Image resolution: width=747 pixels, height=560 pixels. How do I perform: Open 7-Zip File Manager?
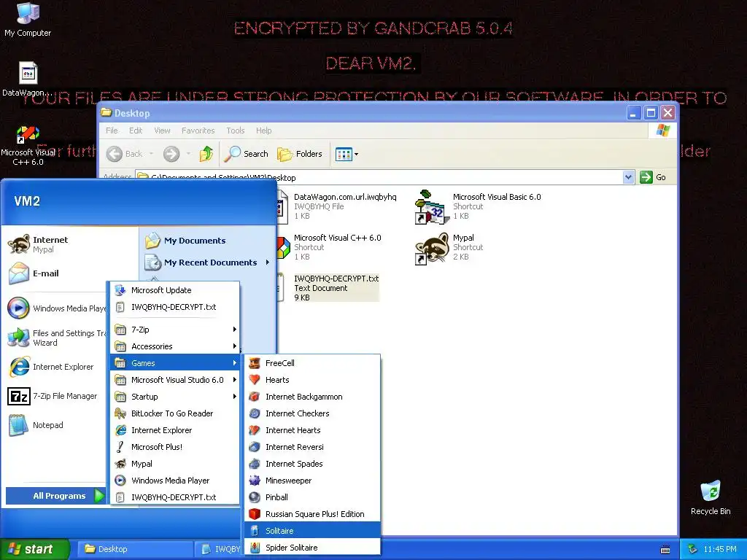point(57,396)
